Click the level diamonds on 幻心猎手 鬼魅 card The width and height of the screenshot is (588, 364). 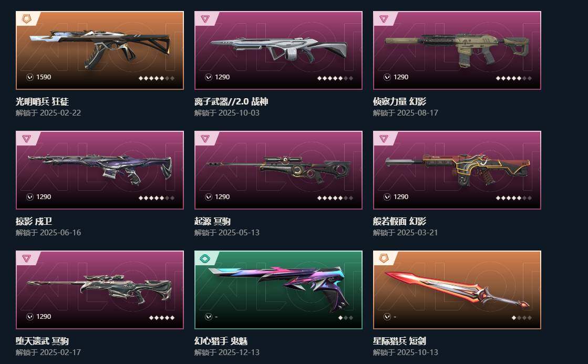pos(345,318)
